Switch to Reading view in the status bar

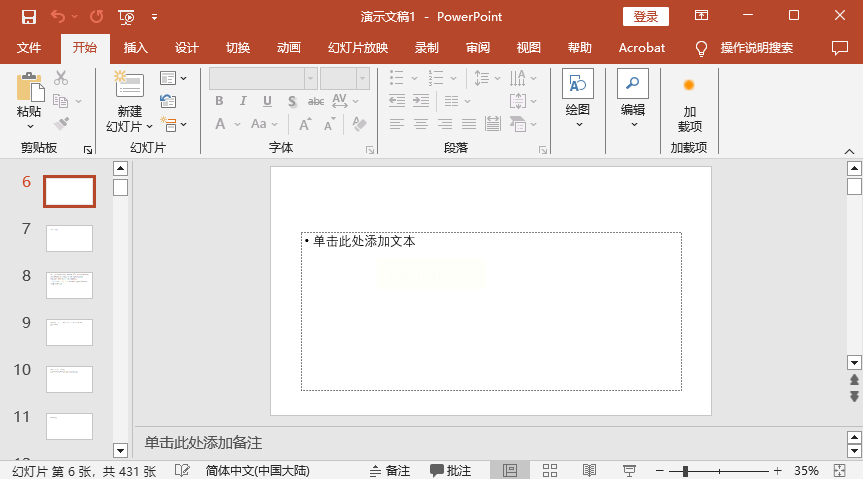pos(589,470)
